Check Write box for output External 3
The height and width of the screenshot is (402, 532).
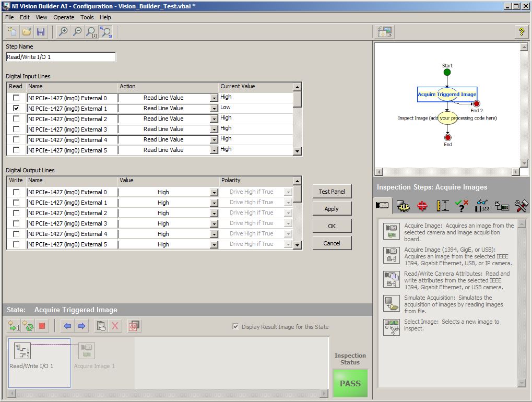click(x=16, y=223)
